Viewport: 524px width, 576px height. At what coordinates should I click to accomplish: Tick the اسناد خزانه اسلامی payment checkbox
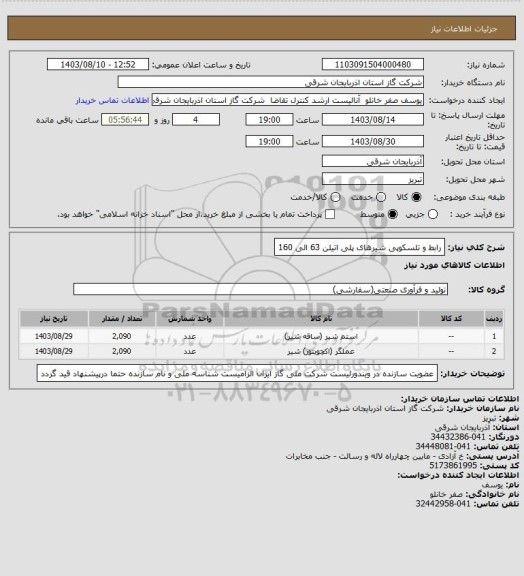click(330, 214)
